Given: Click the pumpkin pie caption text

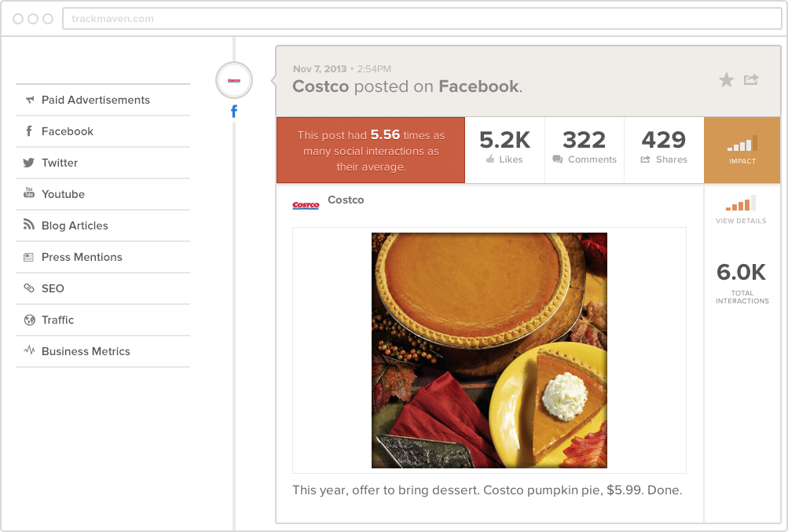Looking at the screenshot, I should (487, 490).
